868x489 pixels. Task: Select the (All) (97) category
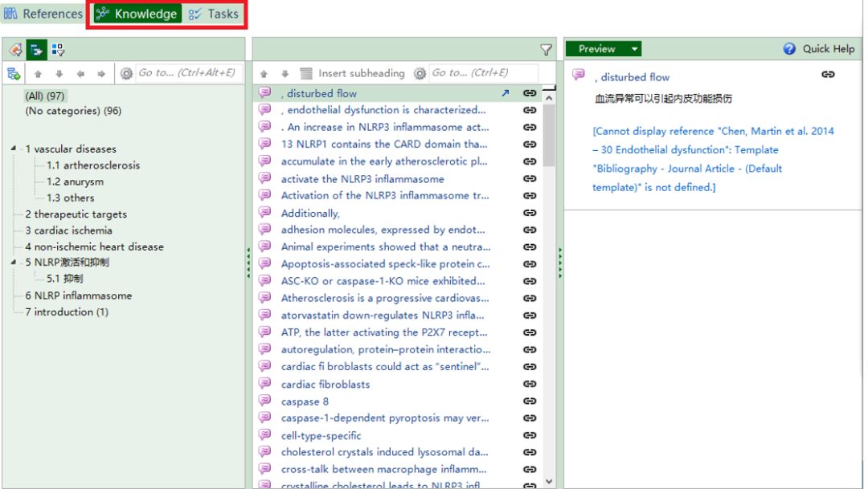coord(45,96)
